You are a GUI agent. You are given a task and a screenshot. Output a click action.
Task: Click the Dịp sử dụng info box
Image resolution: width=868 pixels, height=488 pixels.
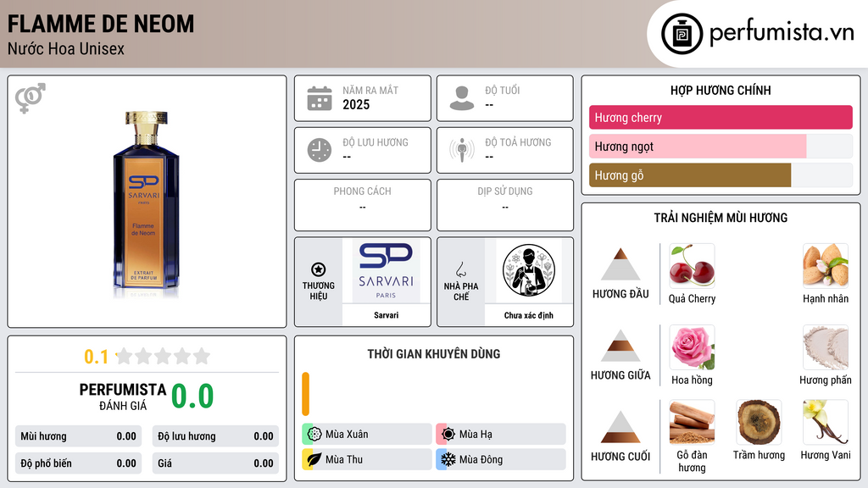pos(505,205)
